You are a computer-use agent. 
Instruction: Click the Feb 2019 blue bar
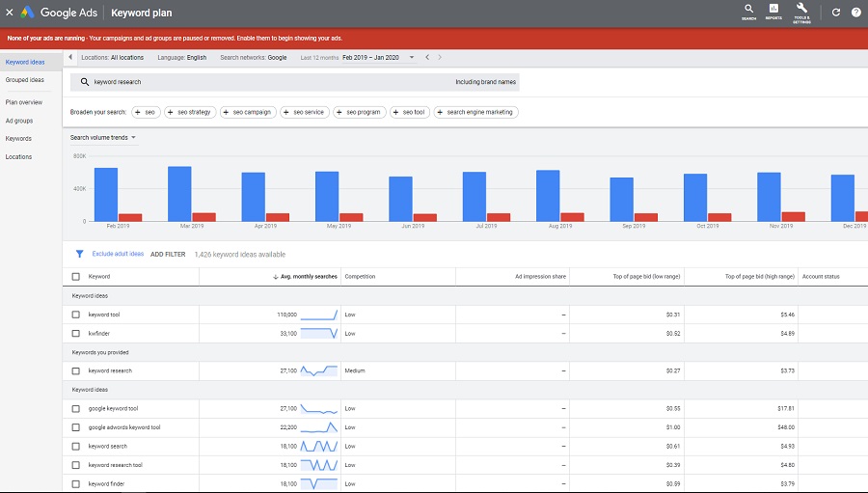(x=106, y=194)
